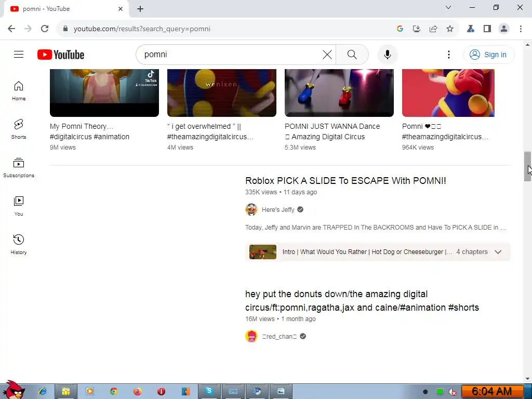Click browser forward arrow
Viewport: 532px width, 399px height.
(28, 29)
